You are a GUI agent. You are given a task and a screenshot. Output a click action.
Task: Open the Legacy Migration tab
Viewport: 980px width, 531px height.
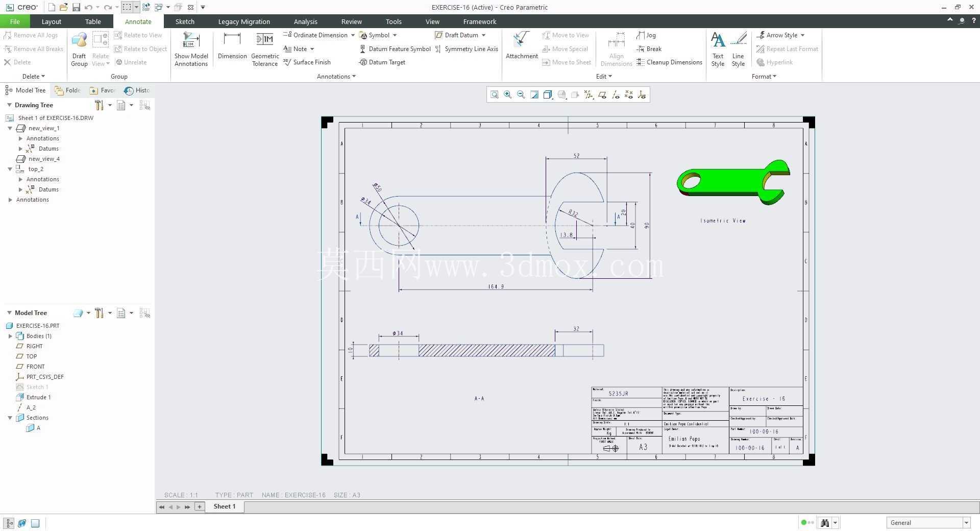(244, 21)
